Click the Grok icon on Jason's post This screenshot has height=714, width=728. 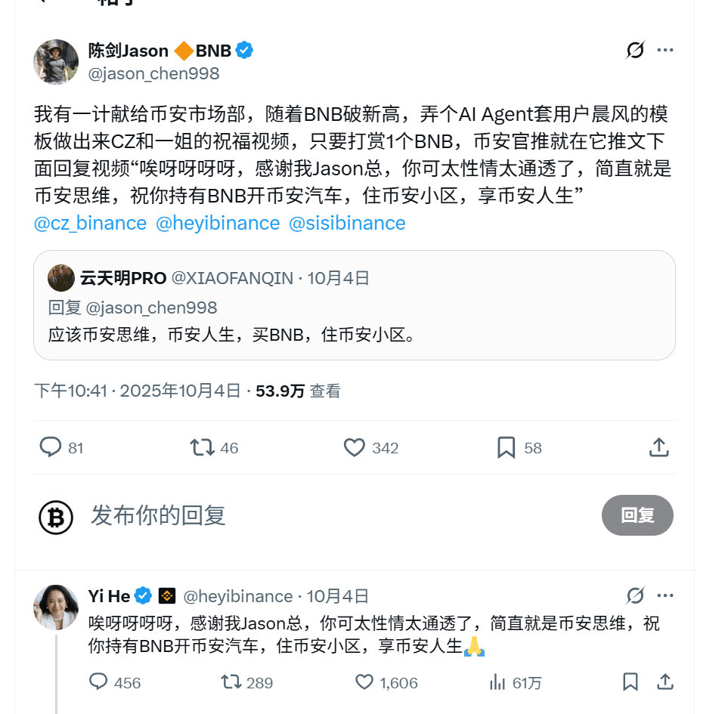coord(636,51)
